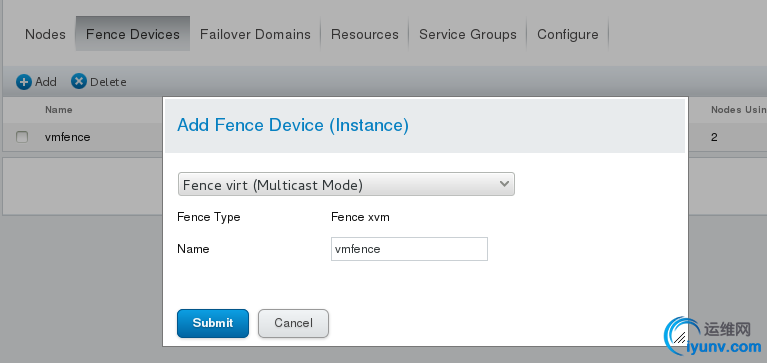Click the Nodes Using column header

point(739,110)
